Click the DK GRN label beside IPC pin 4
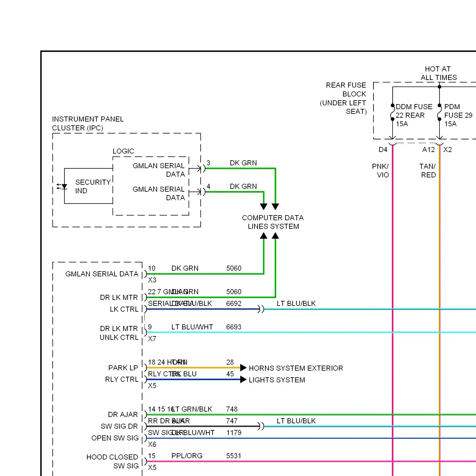The width and height of the screenshot is (476, 476). pyautogui.click(x=243, y=186)
